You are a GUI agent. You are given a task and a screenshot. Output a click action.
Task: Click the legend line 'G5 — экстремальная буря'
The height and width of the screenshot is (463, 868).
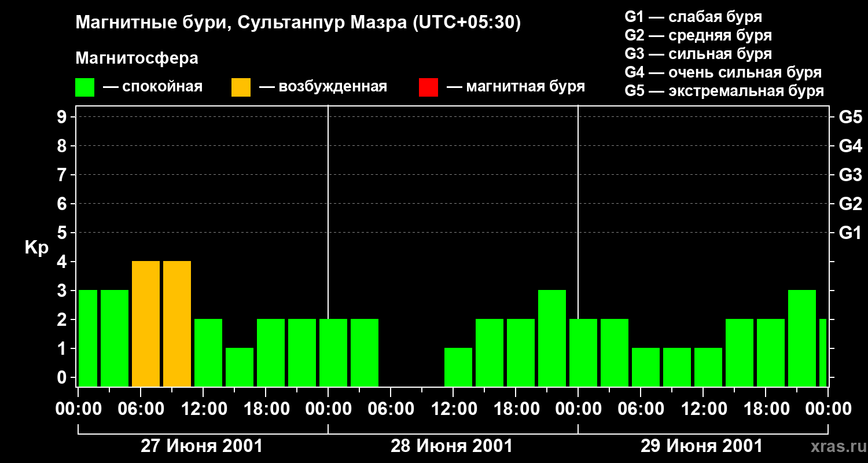724,91
